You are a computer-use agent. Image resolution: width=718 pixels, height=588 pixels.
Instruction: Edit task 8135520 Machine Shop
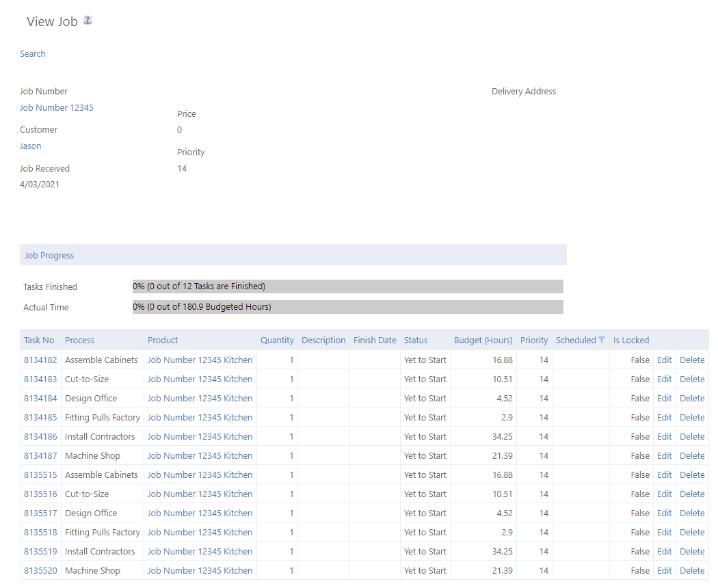click(x=664, y=570)
